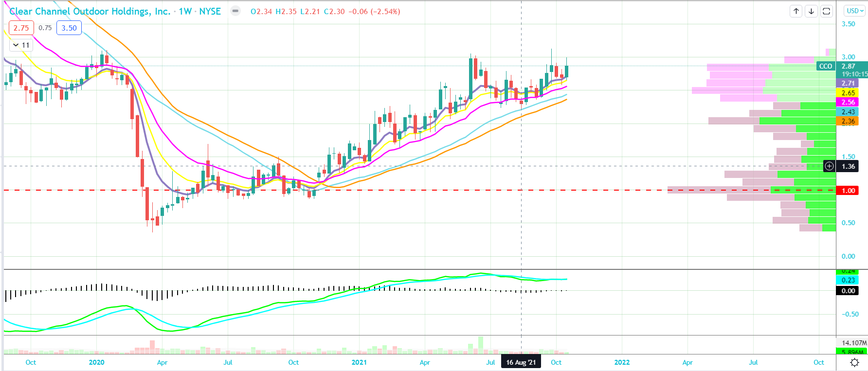Viewport: 868px width, 371px height.
Task: Click the plus icon at the 1.36 crosshair
Action: (x=829, y=166)
